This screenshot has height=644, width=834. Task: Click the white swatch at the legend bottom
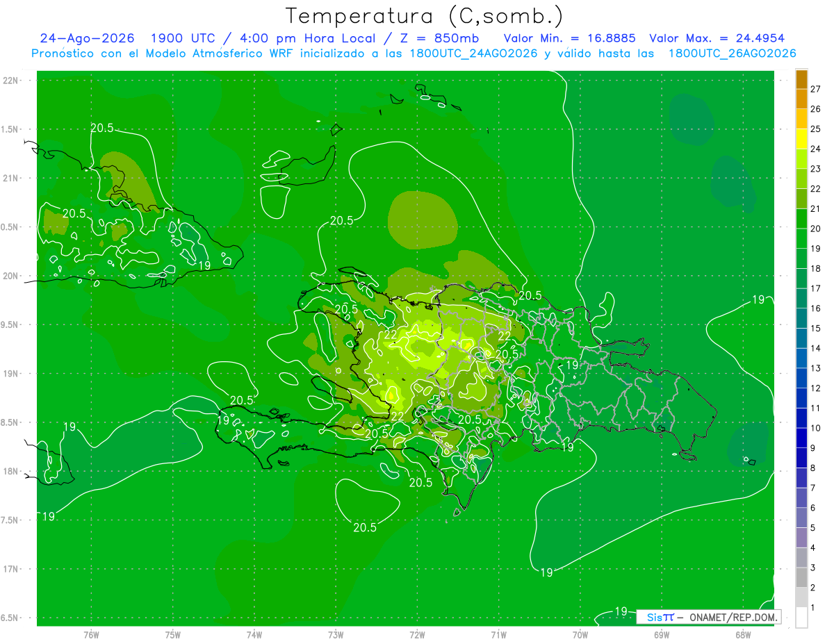point(801,618)
